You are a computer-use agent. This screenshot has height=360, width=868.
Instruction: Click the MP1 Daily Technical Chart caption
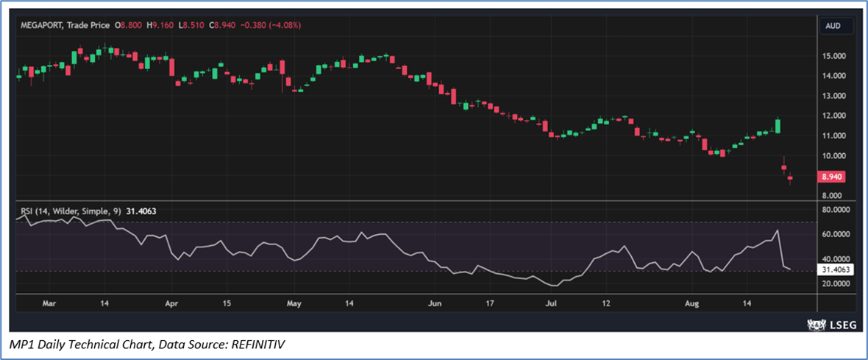point(147,345)
